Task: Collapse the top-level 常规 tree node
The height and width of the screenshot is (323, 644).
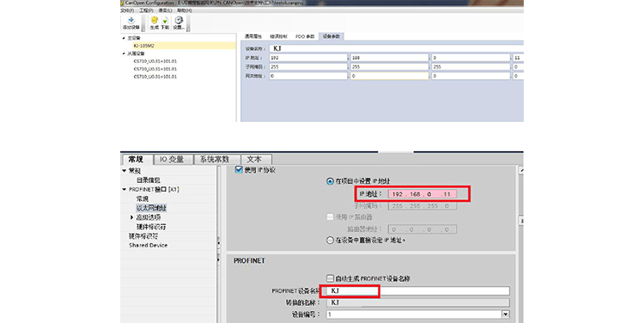Action: (125, 171)
